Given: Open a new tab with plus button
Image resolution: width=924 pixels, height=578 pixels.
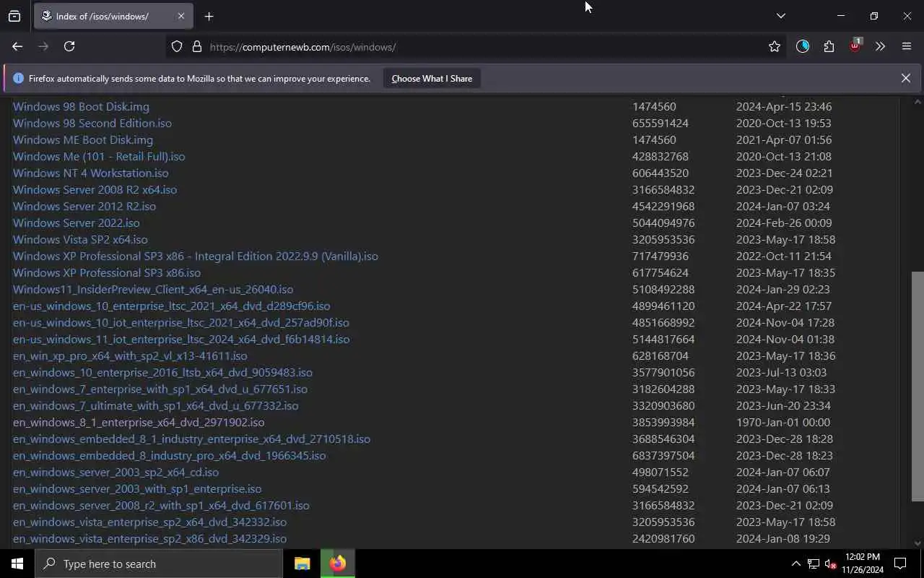Looking at the screenshot, I should coord(209,16).
